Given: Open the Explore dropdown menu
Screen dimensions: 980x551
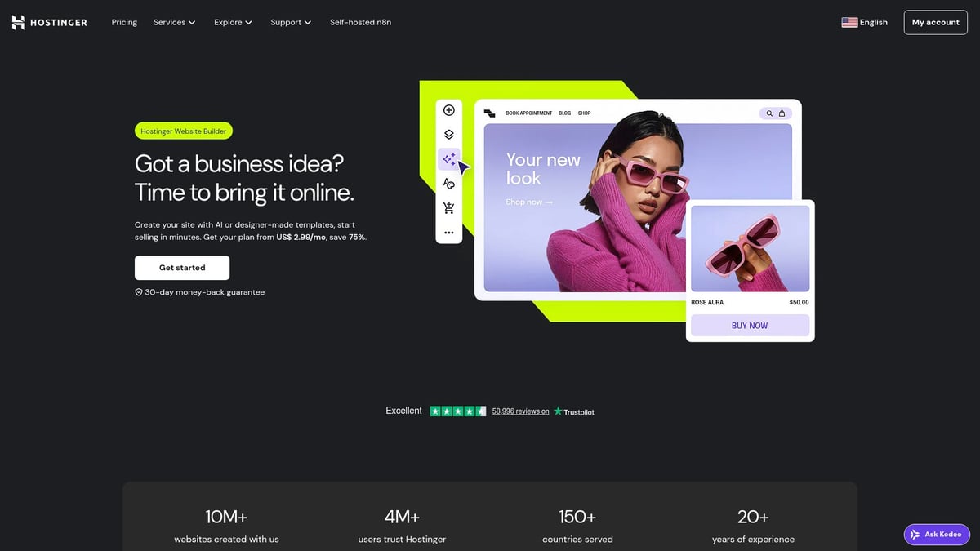Looking at the screenshot, I should click(x=232, y=22).
